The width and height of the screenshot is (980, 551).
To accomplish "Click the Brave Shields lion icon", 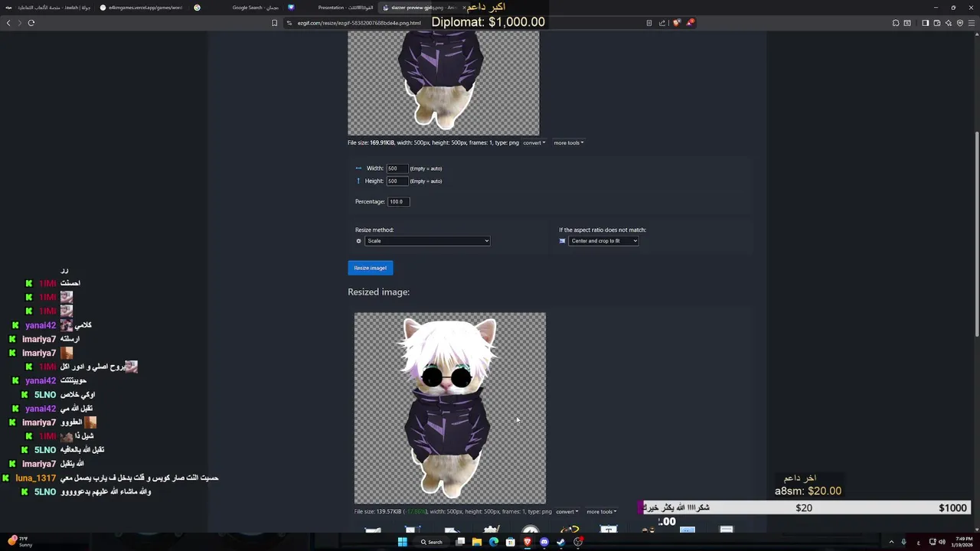I will click(x=676, y=23).
